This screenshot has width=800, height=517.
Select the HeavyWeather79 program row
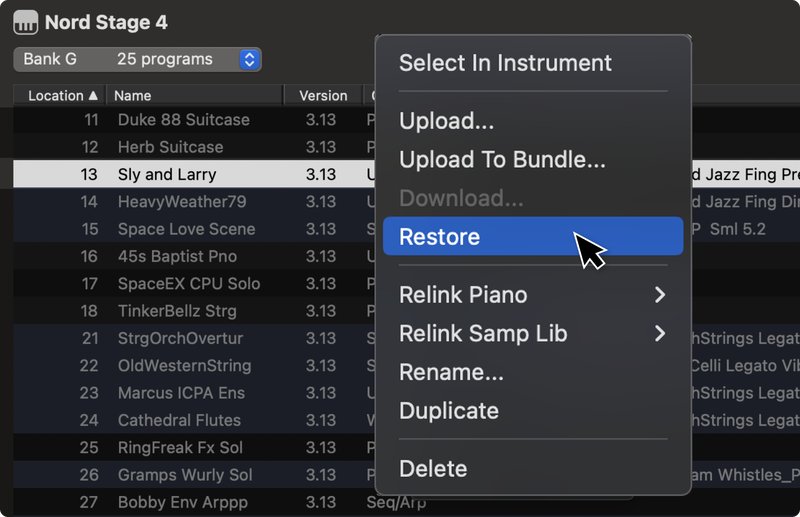tap(194, 202)
